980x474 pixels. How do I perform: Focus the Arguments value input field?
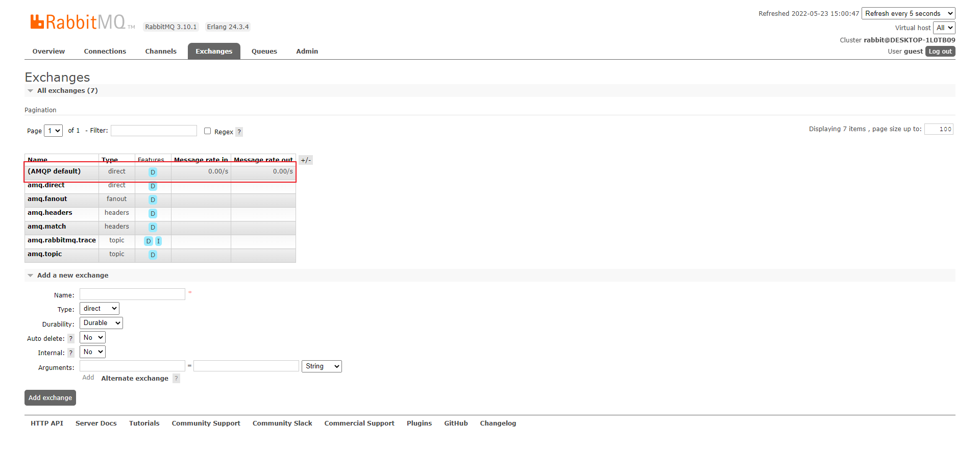coord(246,366)
